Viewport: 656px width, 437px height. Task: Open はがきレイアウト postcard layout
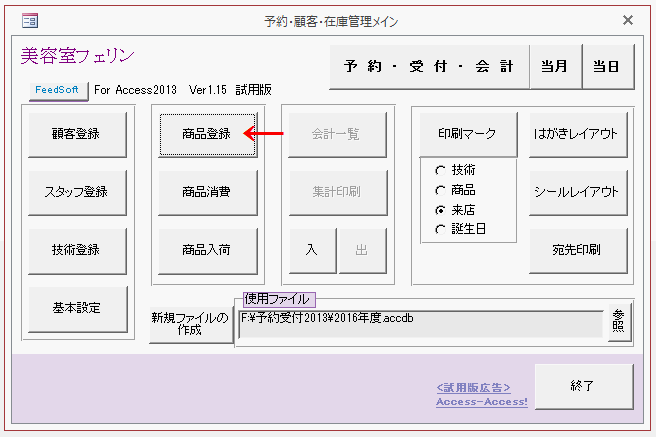point(578,134)
